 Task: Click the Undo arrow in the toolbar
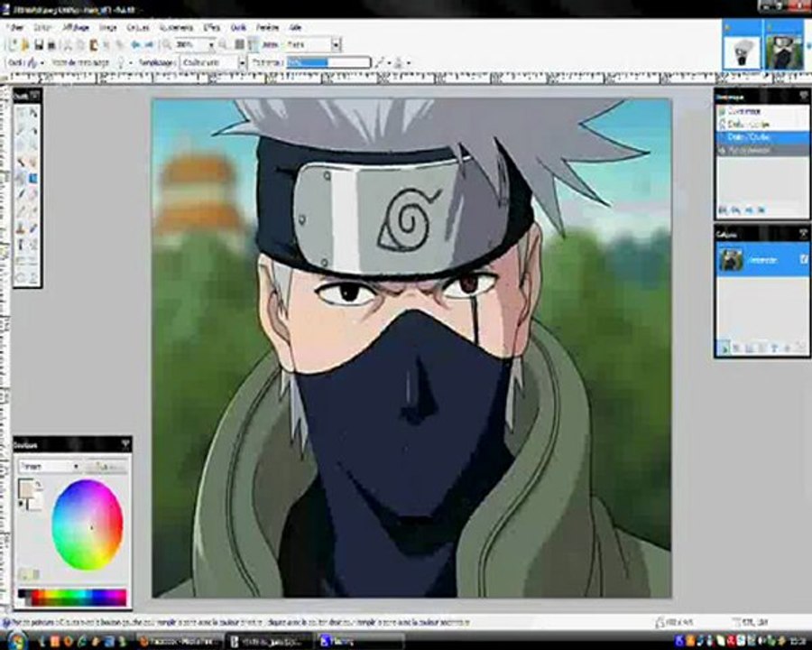[x=135, y=45]
